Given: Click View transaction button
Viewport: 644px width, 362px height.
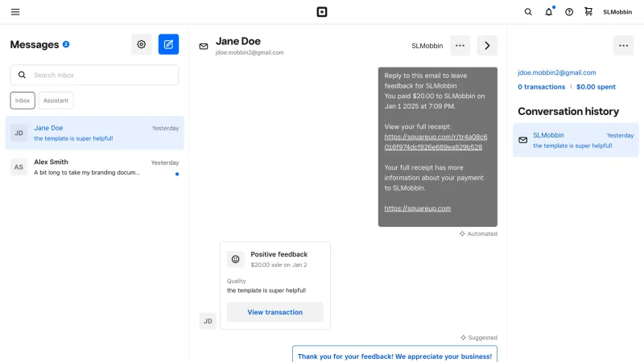Looking at the screenshot, I should coord(275,312).
